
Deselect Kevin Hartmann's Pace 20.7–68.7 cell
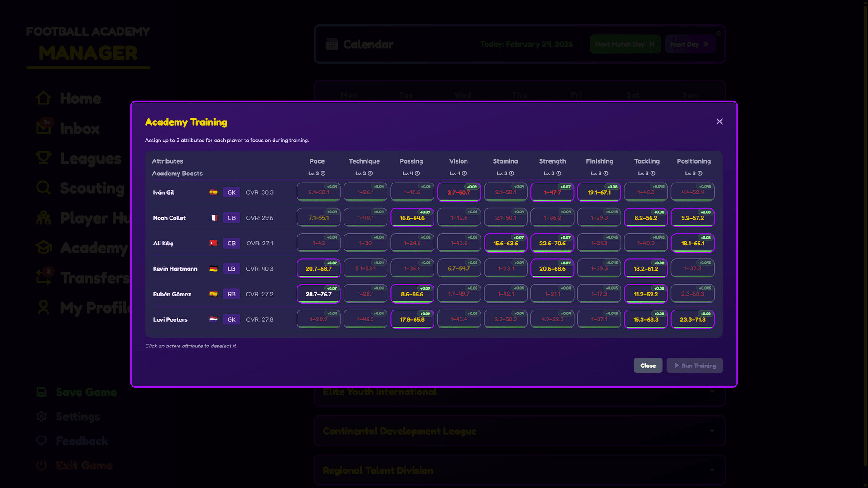(x=318, y=268)
